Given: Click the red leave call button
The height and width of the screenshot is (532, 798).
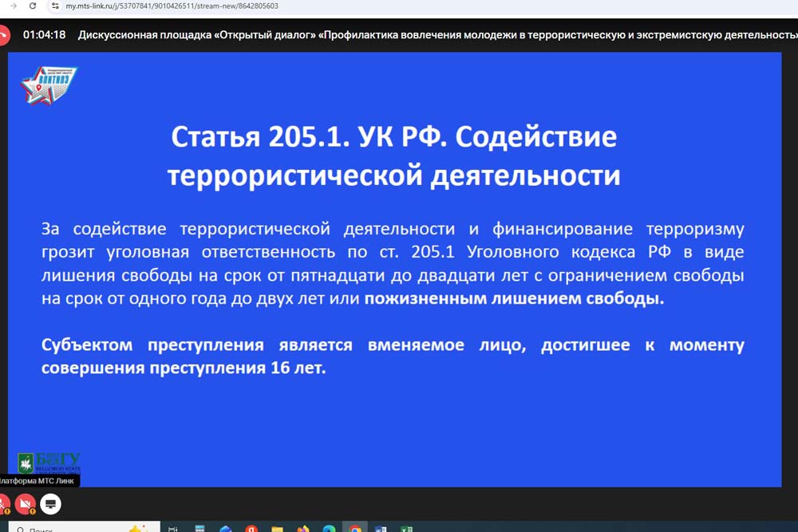Looking at the screenshot, I should (x=3, y=35).
